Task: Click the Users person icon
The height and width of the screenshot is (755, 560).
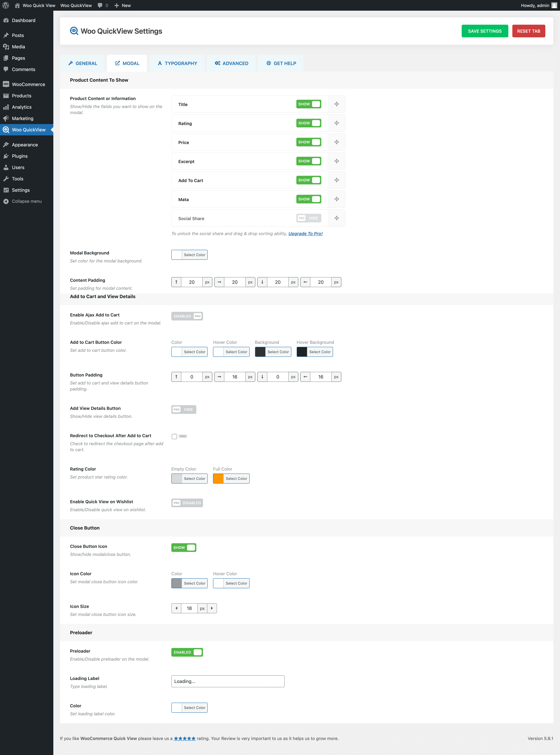Action: point(6,168)
